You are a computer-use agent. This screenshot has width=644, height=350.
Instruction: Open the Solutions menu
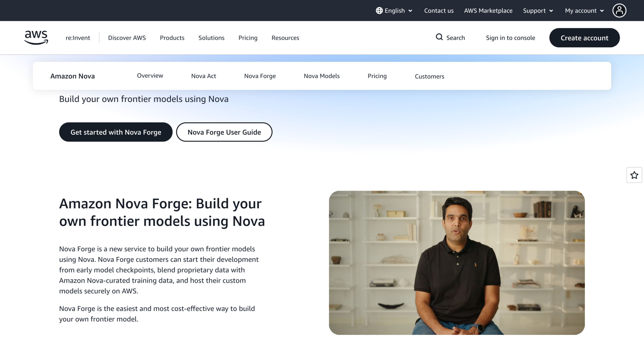[x=211, y=38]
